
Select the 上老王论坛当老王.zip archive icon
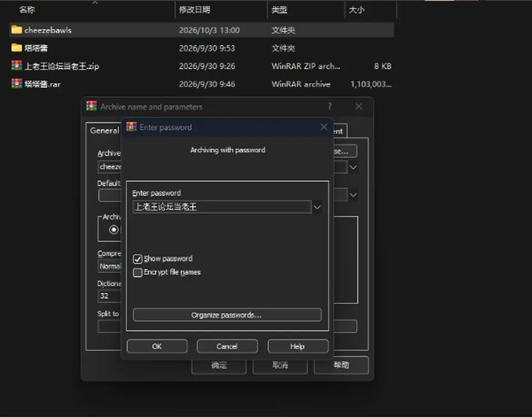click(16, 65)
